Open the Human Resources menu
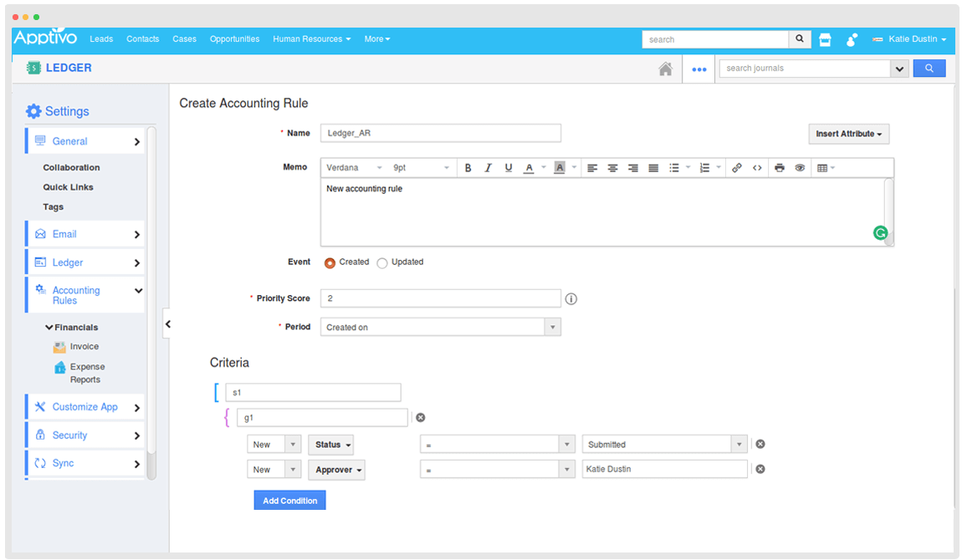Screen dimensions: 962x560 point(311,39)
